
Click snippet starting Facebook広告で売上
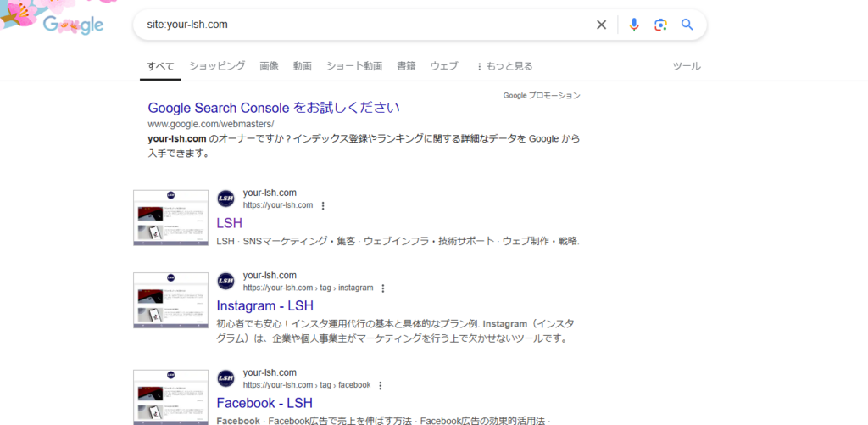tap(383, 421)
